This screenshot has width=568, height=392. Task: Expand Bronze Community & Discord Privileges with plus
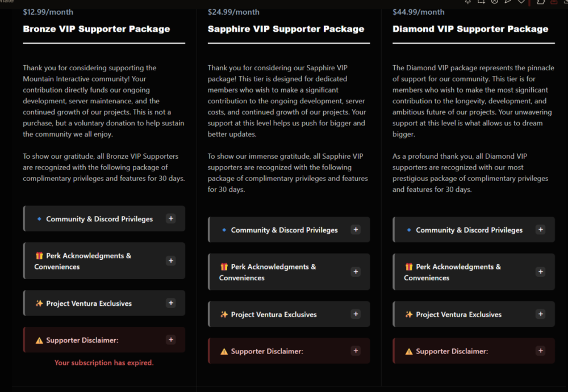[x=171, y=218]
